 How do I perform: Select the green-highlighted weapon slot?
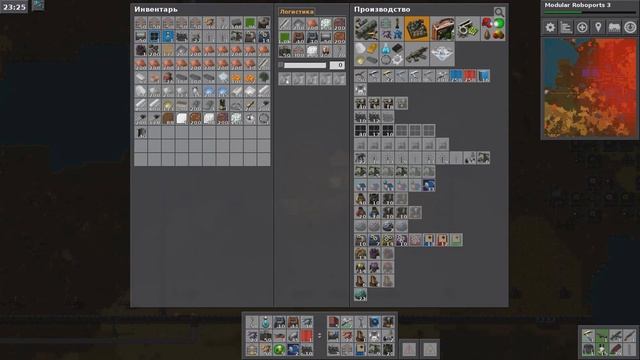click(602, 336)
